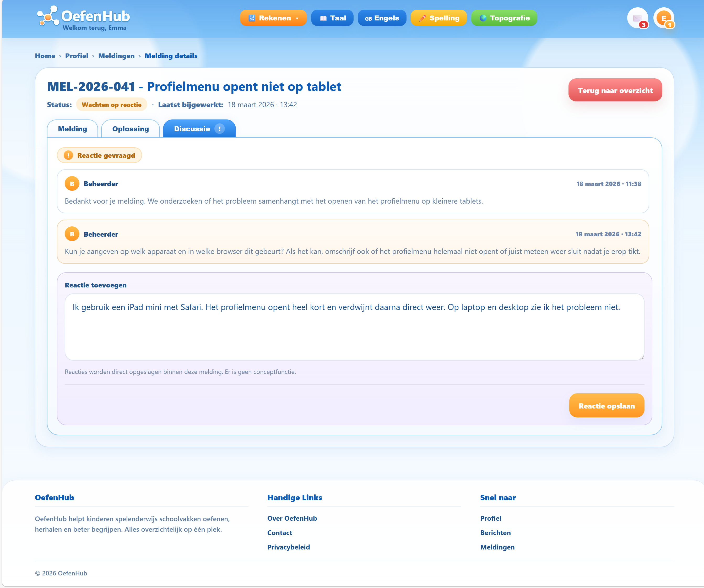Click the Laatst bijgewerkt label
This screenshot has height=588, width=704.
coord(191,105)
